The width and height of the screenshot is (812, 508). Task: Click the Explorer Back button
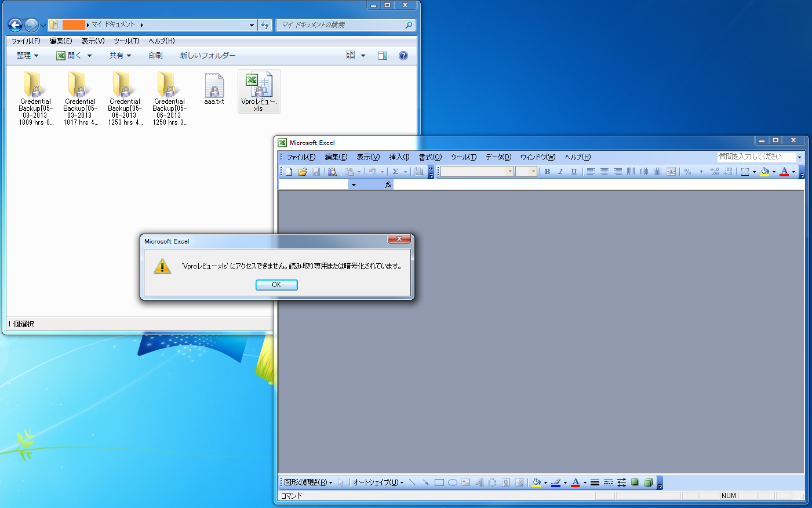click(x=16, y=25)
